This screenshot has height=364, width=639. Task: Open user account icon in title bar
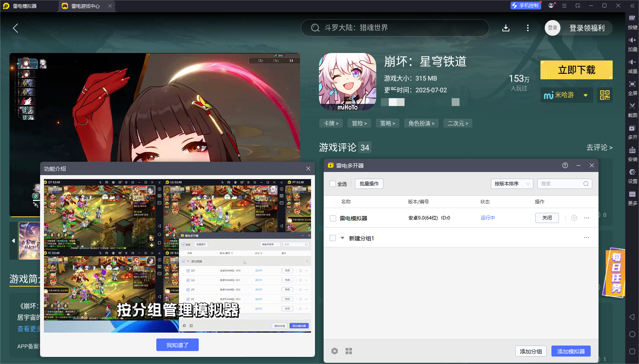pyautogui.click(x=551, y=5)
